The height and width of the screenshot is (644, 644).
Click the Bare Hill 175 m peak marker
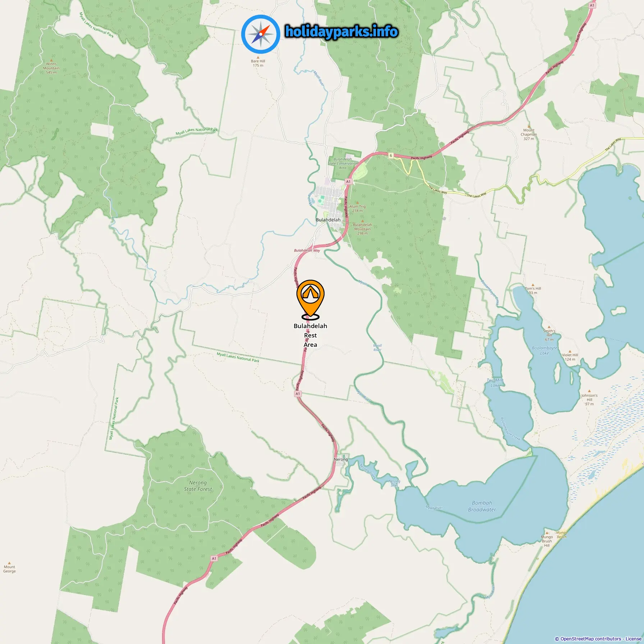(258, 57)
